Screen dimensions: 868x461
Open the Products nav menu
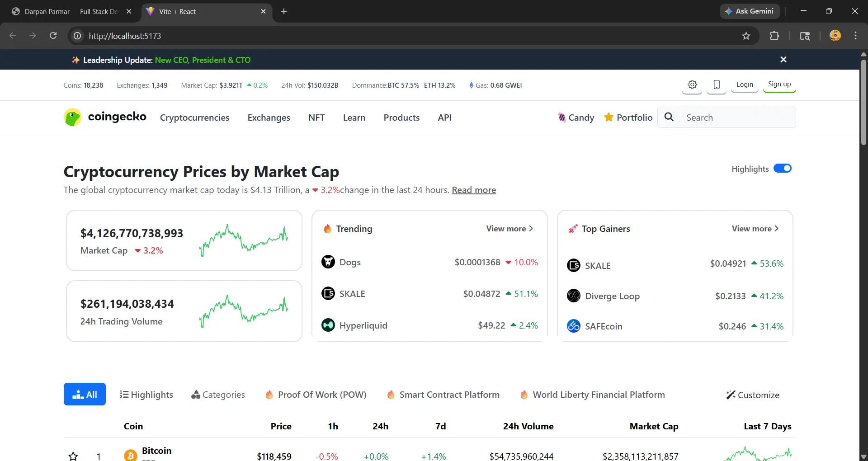401,118
